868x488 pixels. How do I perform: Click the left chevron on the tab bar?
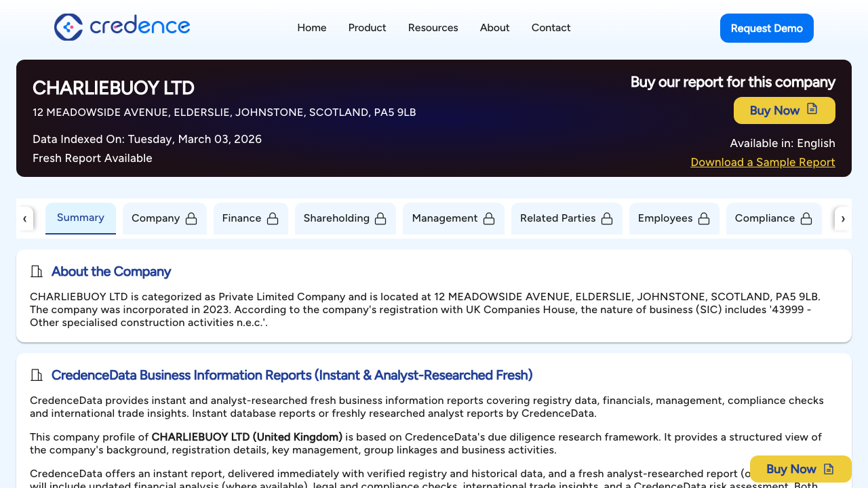(x=25, y=218)
